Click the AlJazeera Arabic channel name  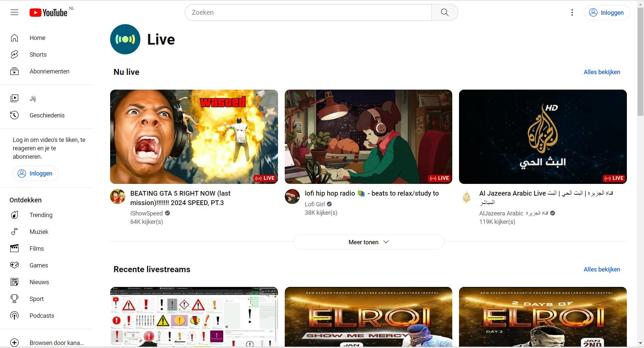pos(513,213)
